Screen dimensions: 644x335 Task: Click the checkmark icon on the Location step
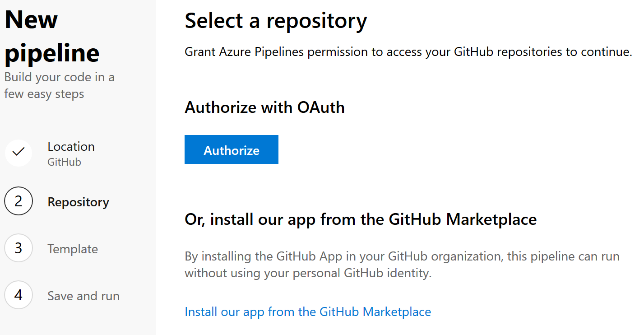coord(18,153)
